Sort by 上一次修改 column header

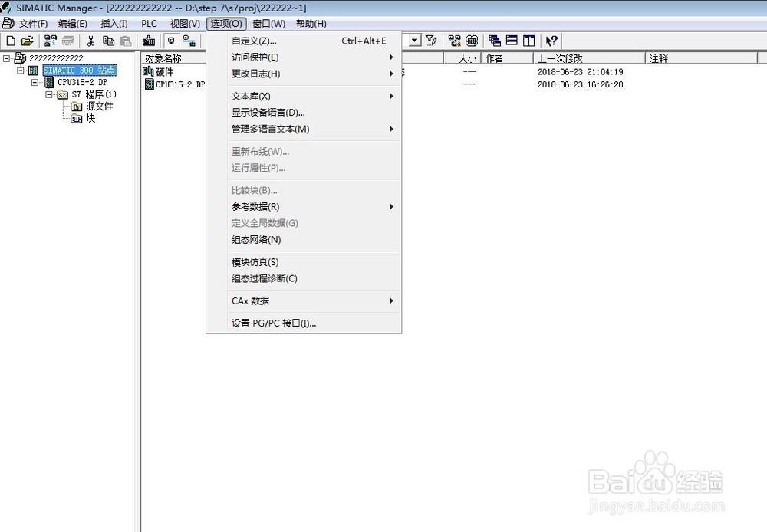pyautogui.click(x=589, y=58)
